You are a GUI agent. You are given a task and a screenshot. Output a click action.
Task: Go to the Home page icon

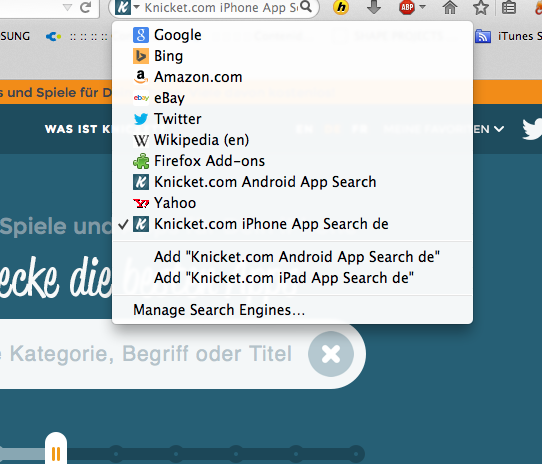point(450,7)
